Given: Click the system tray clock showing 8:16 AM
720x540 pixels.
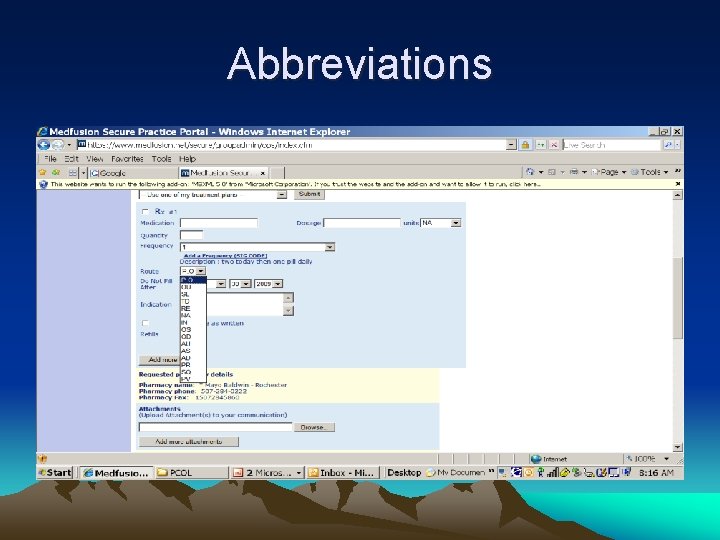Looking at the screenshot, I should [656, 472].
